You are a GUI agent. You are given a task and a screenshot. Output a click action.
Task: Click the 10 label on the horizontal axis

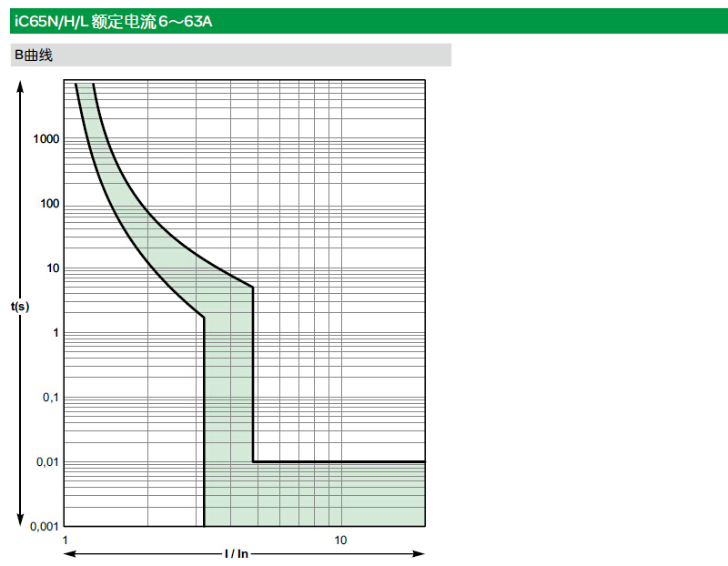pos(339,540)
